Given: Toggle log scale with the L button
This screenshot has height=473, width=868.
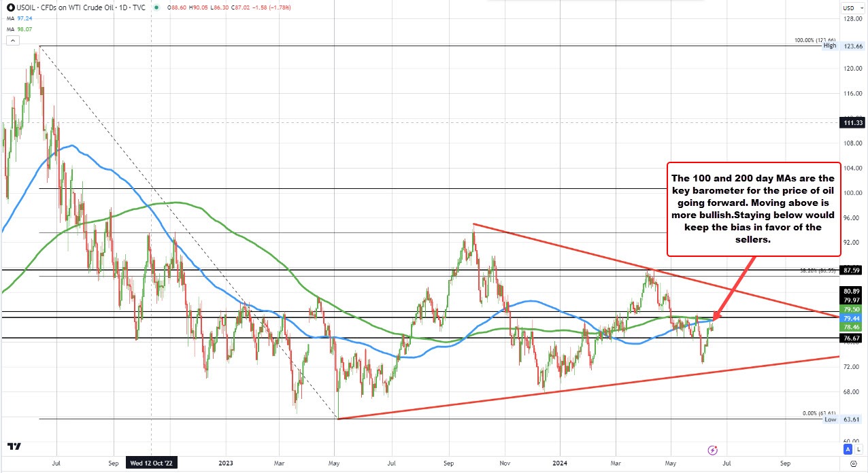Looking at the screenshot, I should pos(858,449).
